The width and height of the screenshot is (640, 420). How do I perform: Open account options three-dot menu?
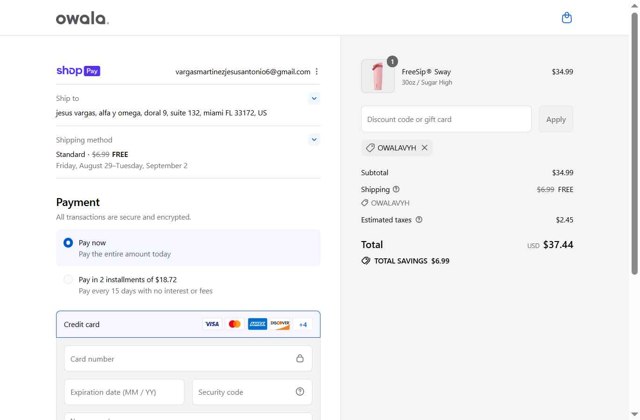[x=317, y=72]
